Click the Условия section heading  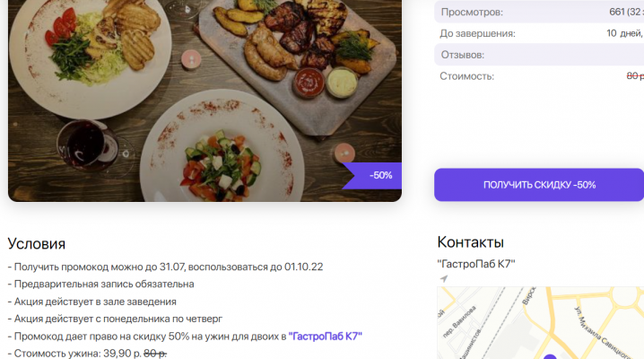[x=37, y=243]
